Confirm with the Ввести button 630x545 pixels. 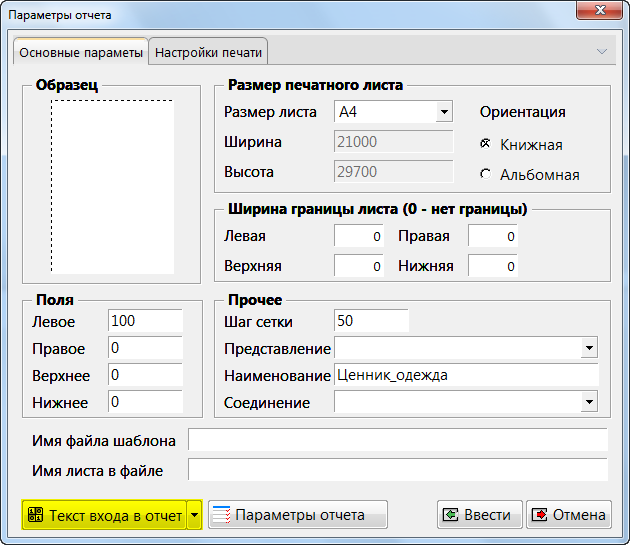(x=480, y=514)
